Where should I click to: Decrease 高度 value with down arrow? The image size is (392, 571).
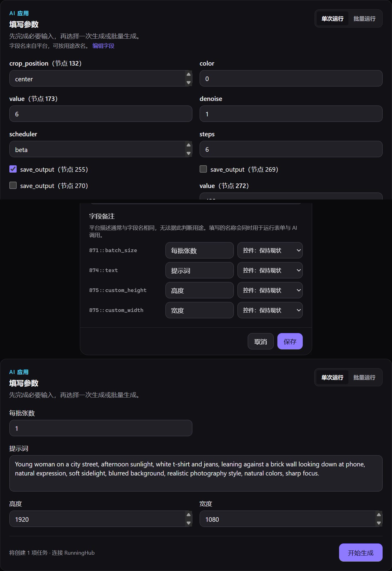click(188, 523)
